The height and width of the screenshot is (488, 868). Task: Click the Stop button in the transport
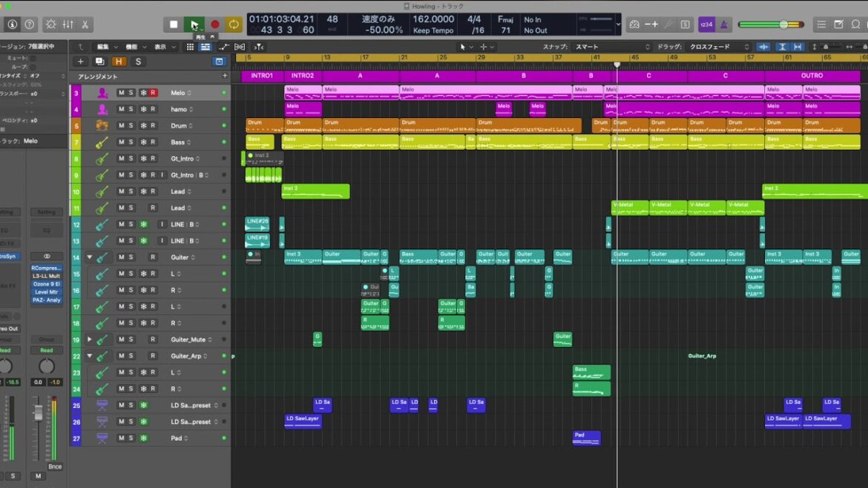point(174,24)
